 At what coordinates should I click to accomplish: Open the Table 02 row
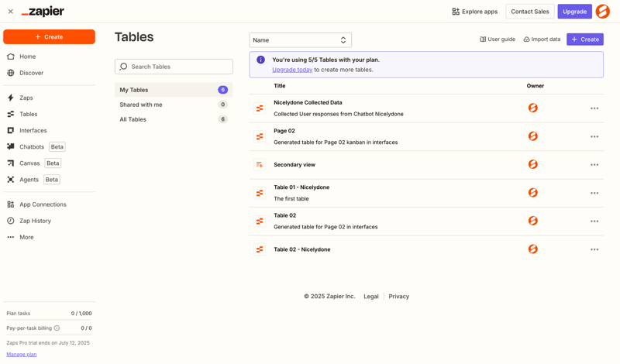[426, 221]
